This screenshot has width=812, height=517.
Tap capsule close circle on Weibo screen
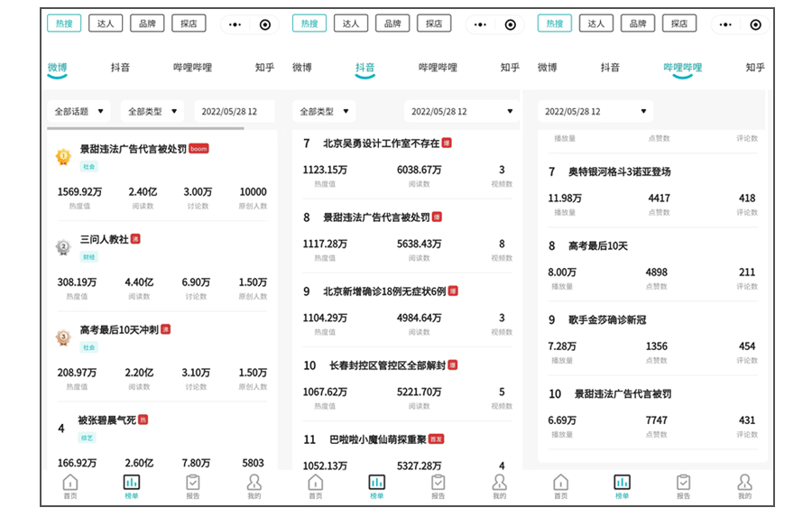point(265,24)
